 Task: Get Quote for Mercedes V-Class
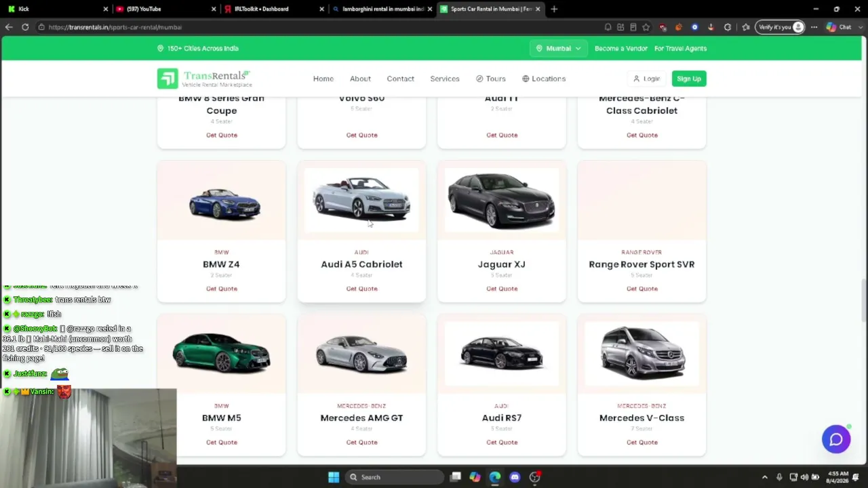coord(642,443)
